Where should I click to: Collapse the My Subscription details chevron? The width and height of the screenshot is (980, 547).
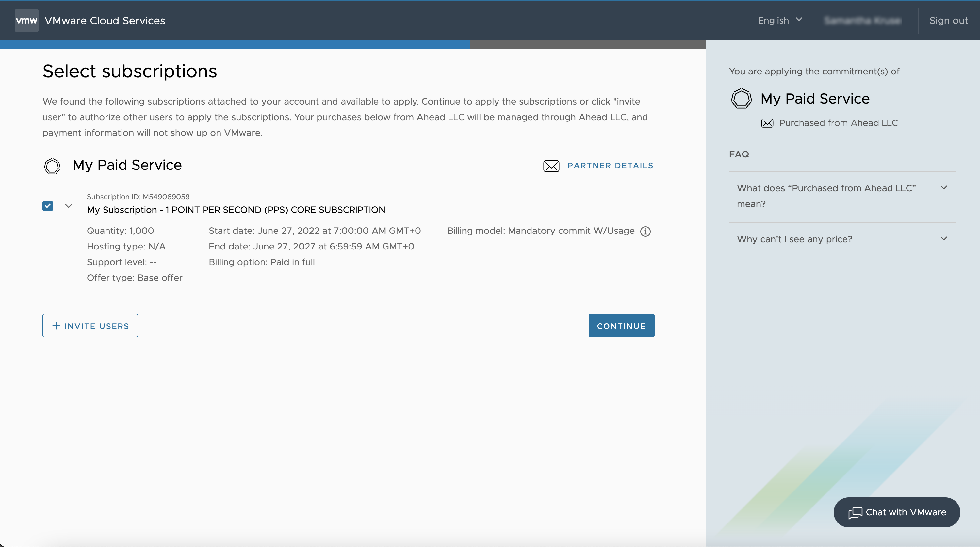click(x=69, y=206)
